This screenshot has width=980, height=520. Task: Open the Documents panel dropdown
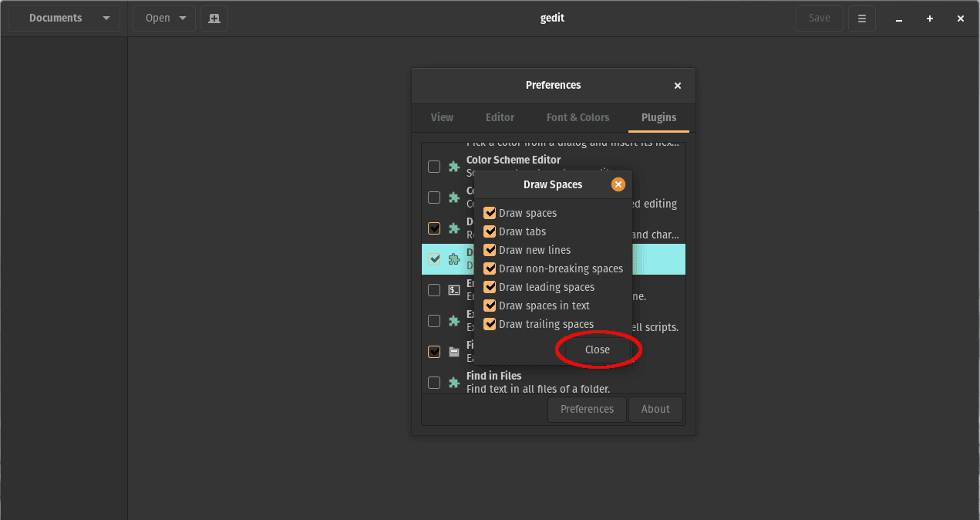[x=64, y=19]
